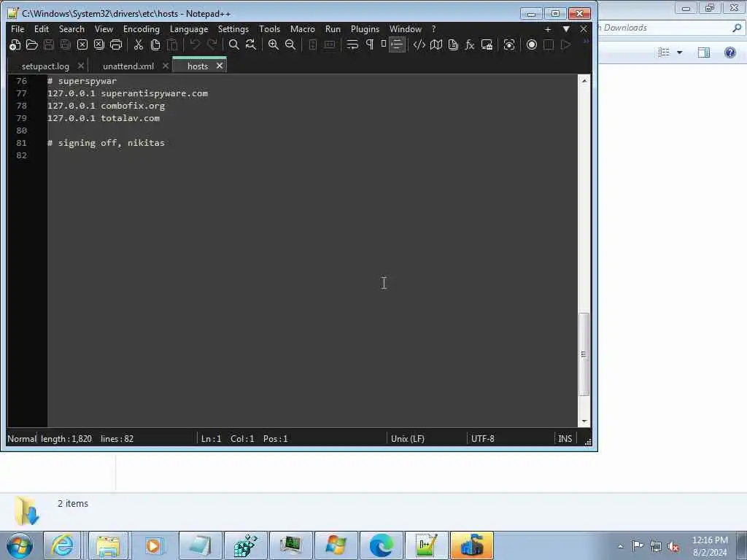Open the Tools menu
The width and height of the screenshot is (747, 560).
270,29
